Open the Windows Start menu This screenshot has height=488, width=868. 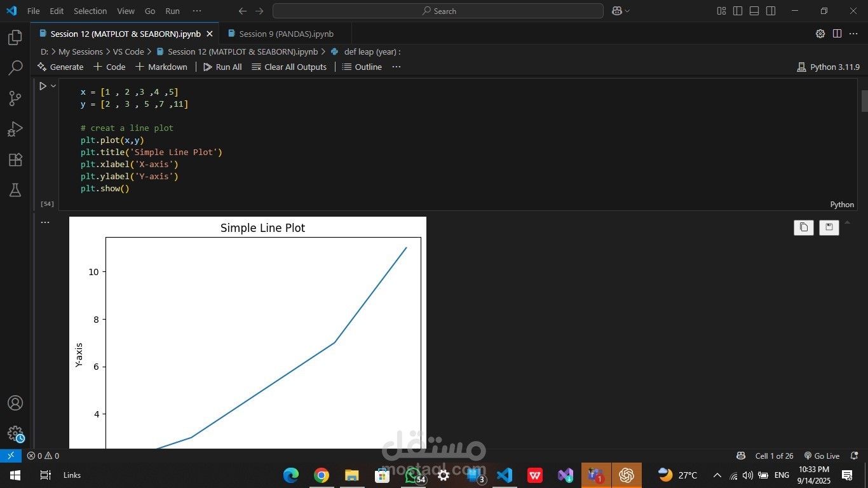(15, 475)
